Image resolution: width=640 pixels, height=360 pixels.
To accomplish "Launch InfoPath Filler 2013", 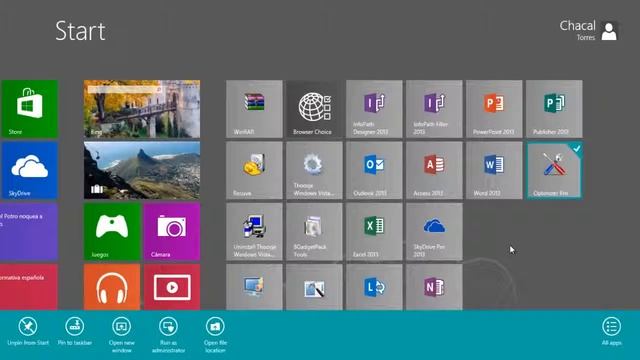I will click(434, 109).
